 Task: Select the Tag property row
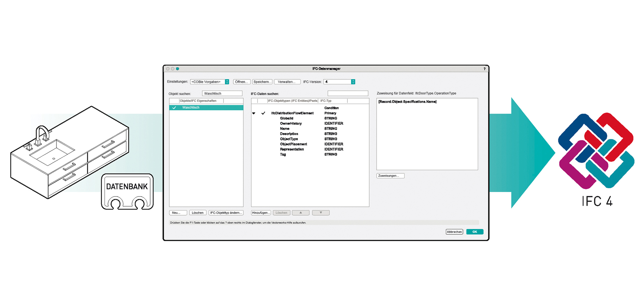[283, 155]
